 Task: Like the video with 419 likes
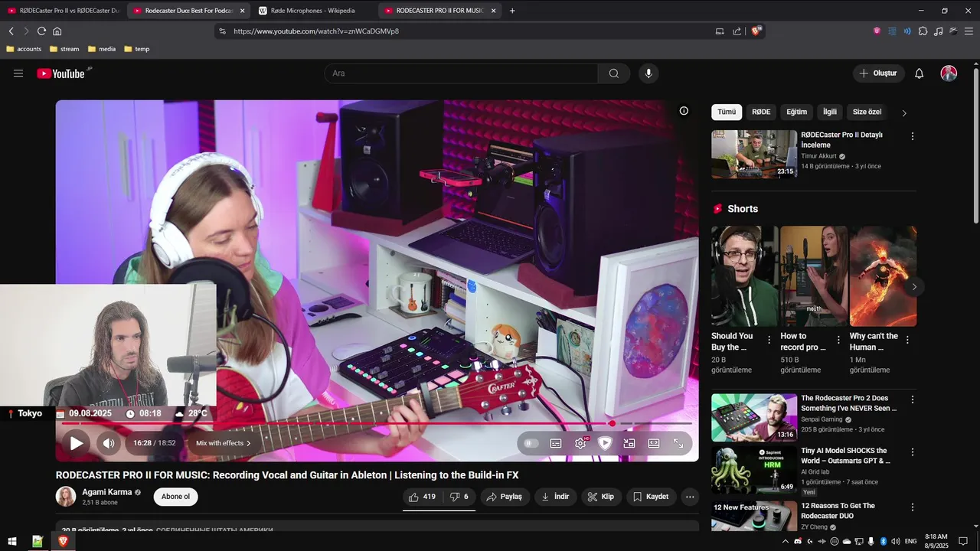coord(422,497)
